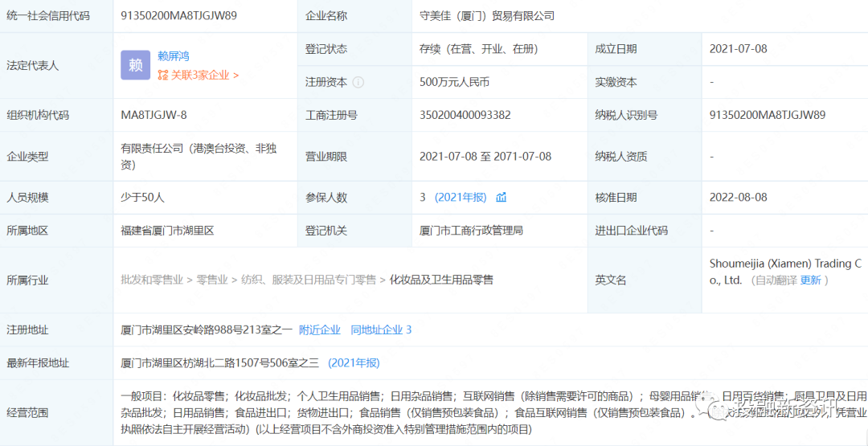This screenshot has width=868, height=446.
Task: Click company name 守美佳（厦门）贸易有限公司
Action: [487, 16]
